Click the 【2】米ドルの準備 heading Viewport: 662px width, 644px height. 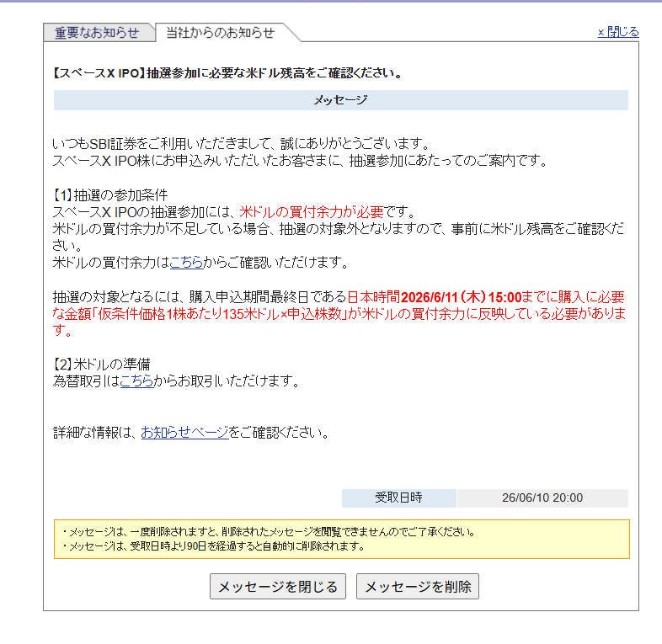101,364
